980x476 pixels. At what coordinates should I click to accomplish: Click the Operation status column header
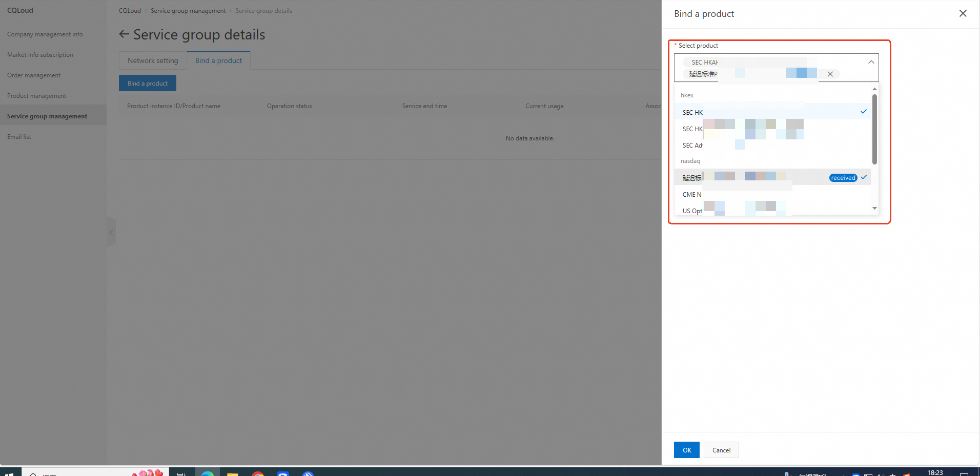289,106
